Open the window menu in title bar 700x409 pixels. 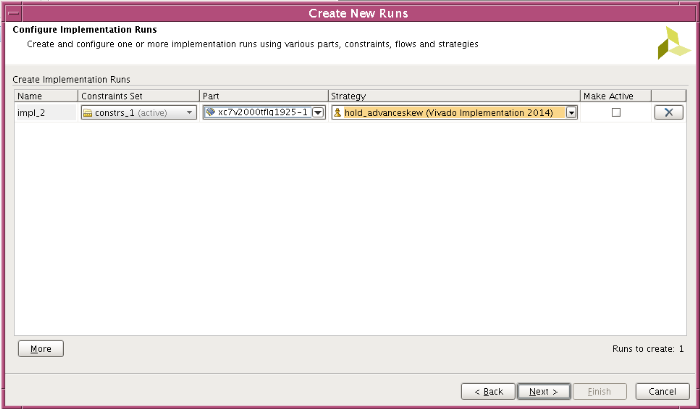pyautogui.click(x=10, y=13)
